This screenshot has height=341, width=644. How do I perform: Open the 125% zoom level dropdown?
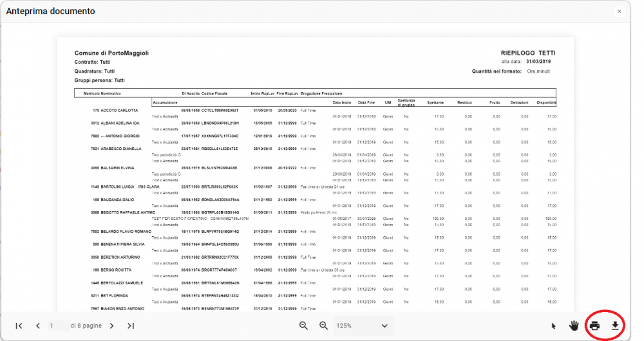click(365, 326)
